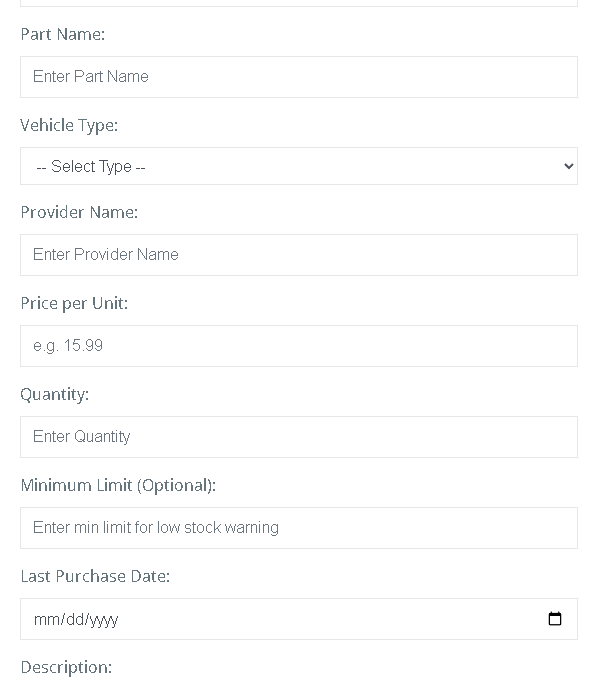Click the 'Last Purchase Date:' label
Screen dimensions: 596x686
point(95,576)
